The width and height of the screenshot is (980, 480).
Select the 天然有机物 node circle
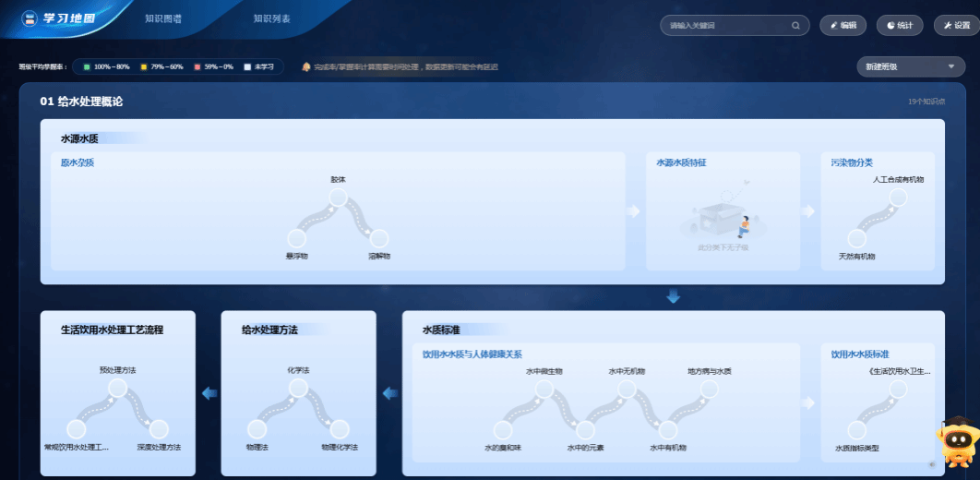(x=856, y=237)
